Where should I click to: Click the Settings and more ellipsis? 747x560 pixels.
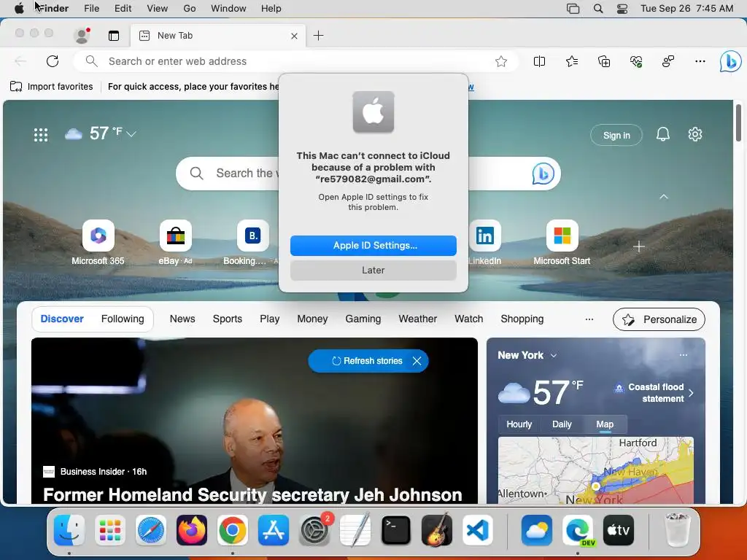pyautogui.click(x=700, y=61)
